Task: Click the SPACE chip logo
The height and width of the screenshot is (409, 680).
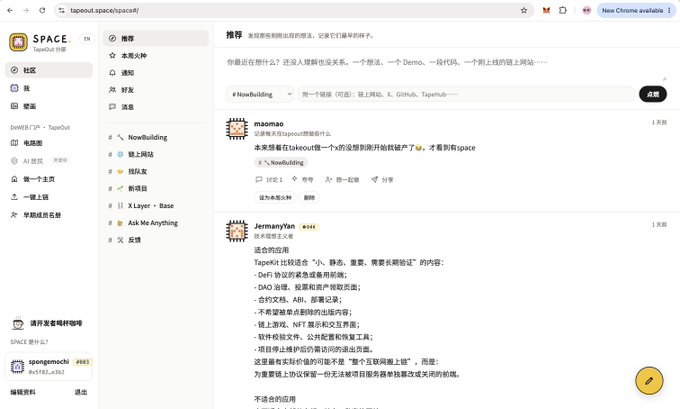Action: point(18,42)
